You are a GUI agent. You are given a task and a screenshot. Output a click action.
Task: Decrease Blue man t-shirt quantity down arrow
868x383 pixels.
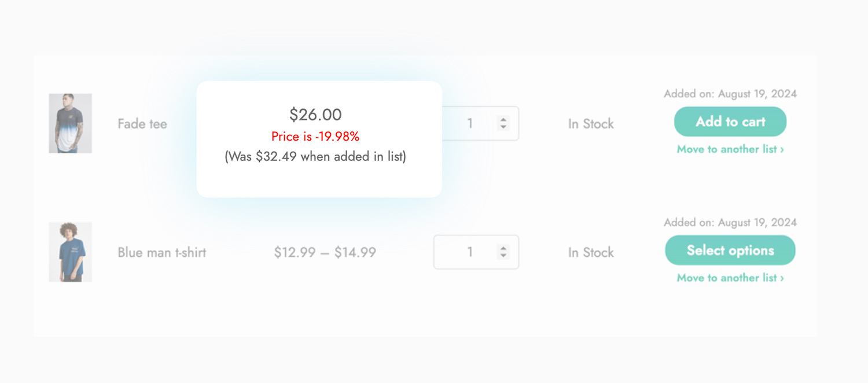503,256
